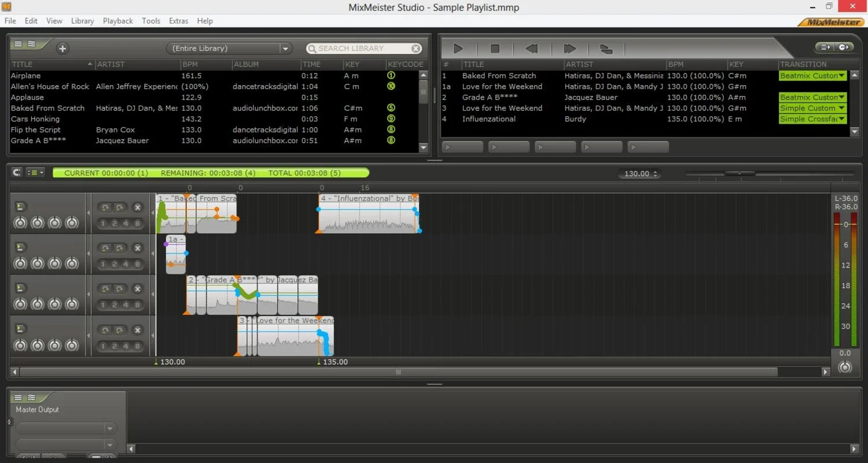Stop playback with the Stop button
This screenshot has width=868, height=463.
point(495,49)
